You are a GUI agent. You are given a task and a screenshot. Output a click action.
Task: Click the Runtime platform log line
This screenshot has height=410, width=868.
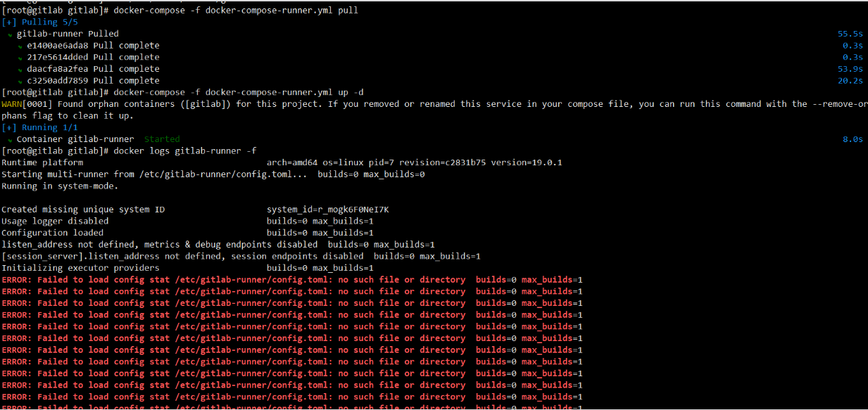pos(282,162)
